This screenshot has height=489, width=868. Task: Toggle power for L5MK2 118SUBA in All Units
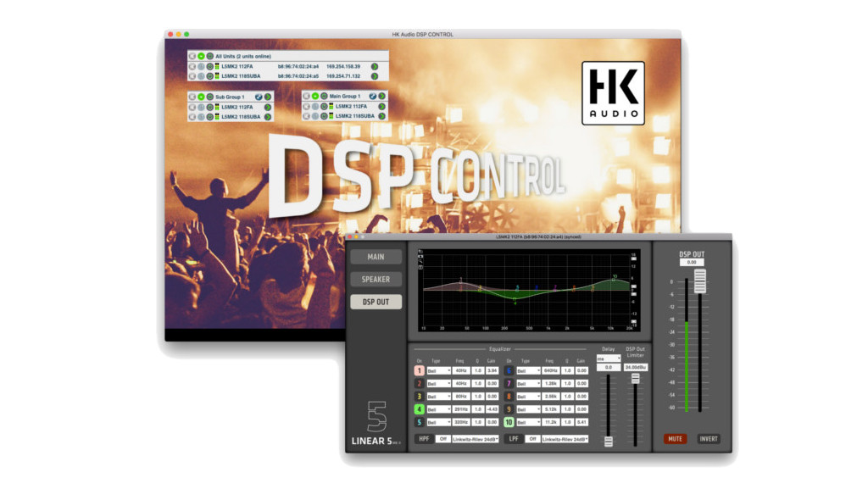pyautogui.click(x=210, y=76)
